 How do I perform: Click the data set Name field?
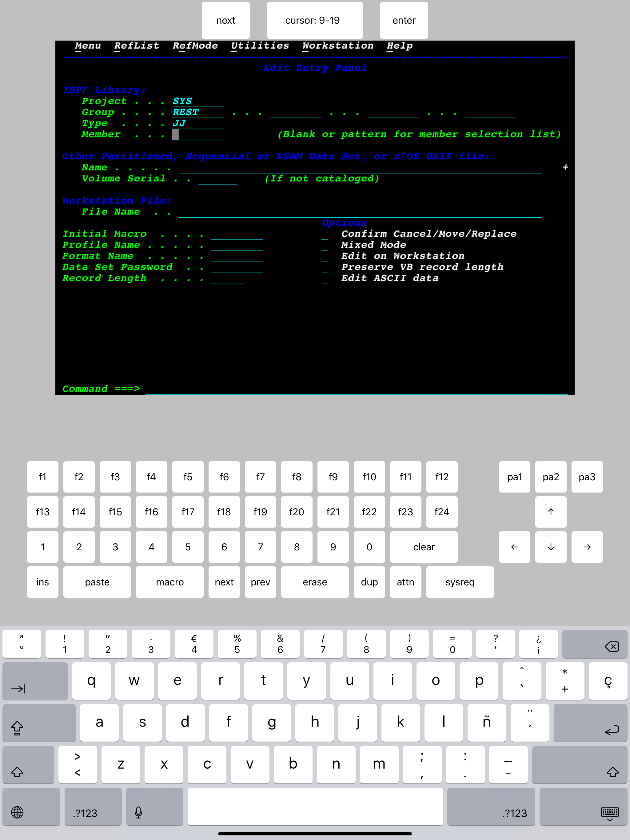(360, 168)
